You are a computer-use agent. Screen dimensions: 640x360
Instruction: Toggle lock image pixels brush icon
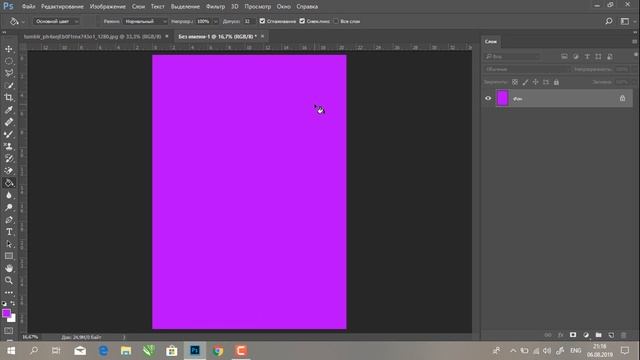[x=525, y=82]
